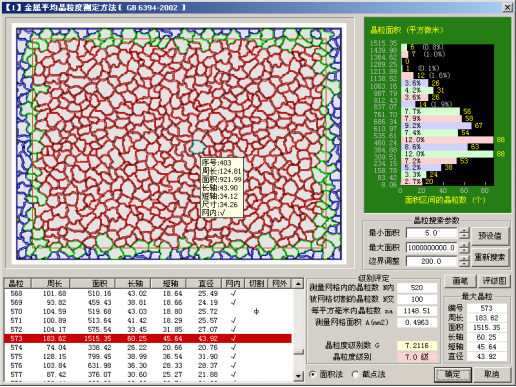
Task: Click the 最大面积 input field
Action: [432, 247]
